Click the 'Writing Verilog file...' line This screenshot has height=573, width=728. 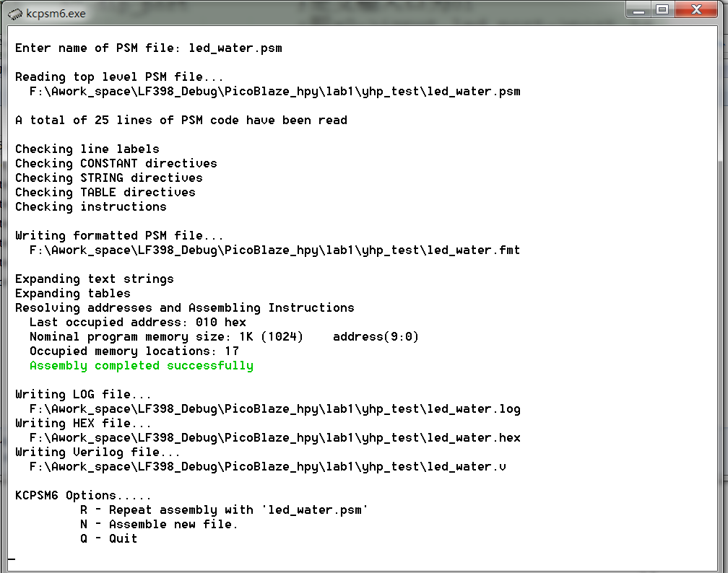coord(98,452)
